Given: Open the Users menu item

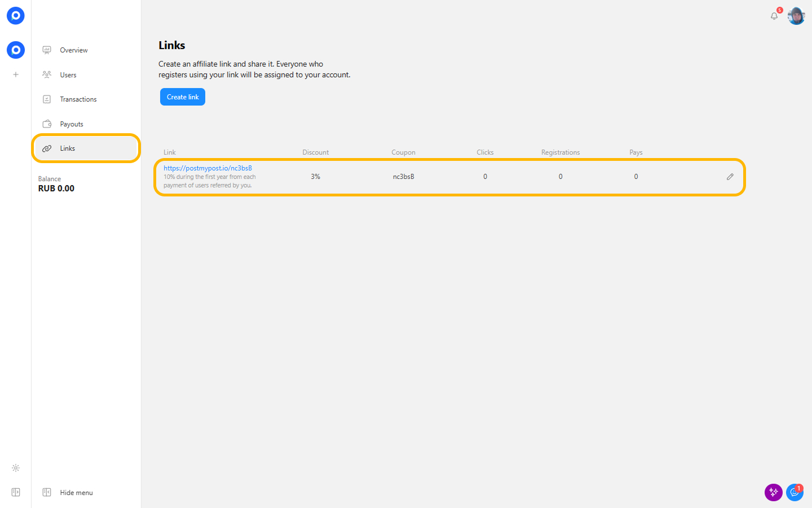Looking at the screenshot, I should (68, 75).
